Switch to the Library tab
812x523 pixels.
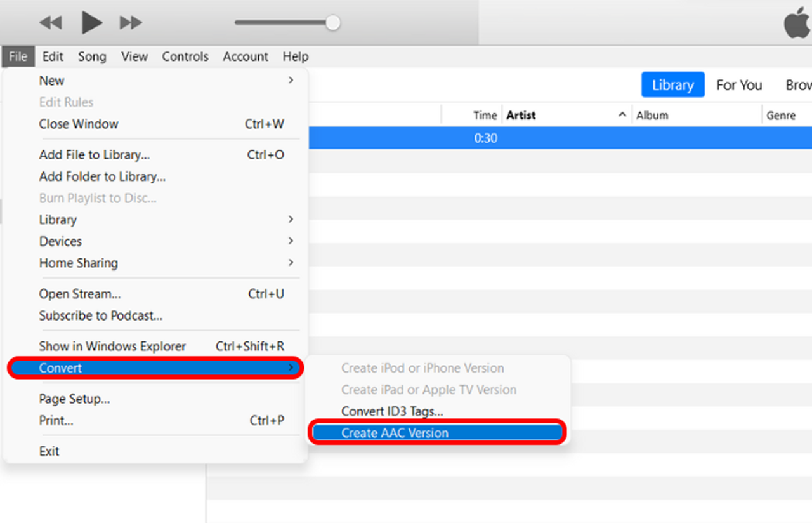click(x=672, y=85)
